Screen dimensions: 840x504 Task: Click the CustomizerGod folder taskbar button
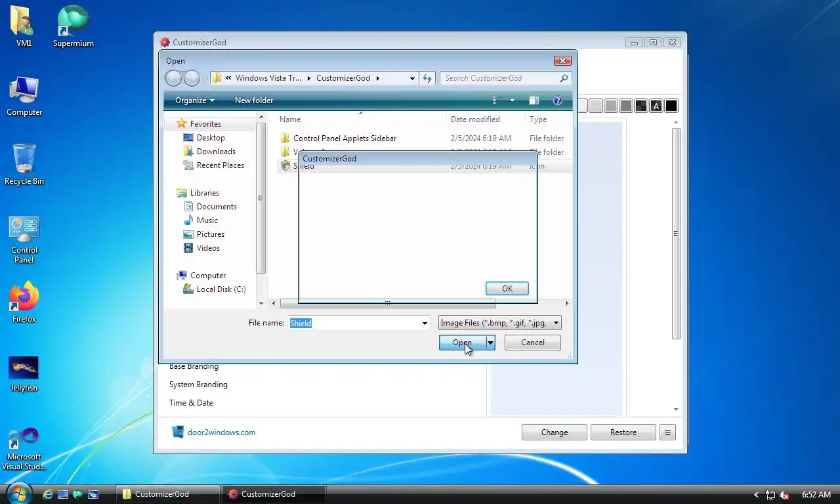click(169, 494)
